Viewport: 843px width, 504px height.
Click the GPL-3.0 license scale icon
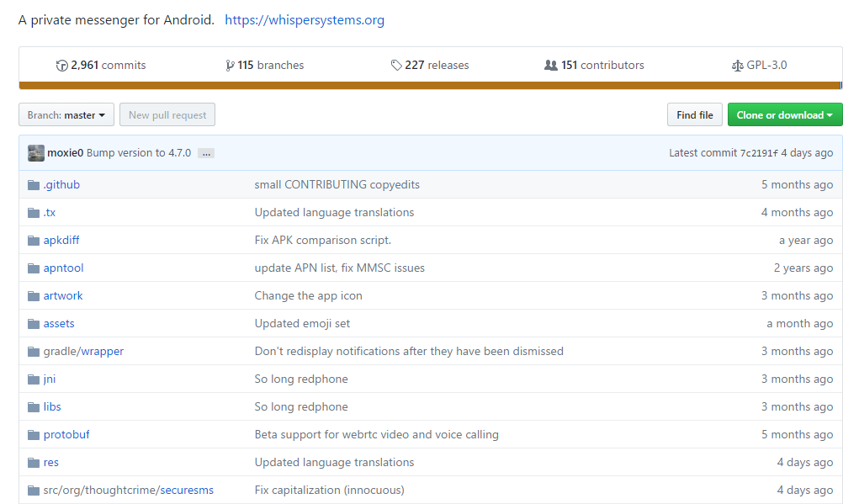pyautogui.click(x=738, y=66)
